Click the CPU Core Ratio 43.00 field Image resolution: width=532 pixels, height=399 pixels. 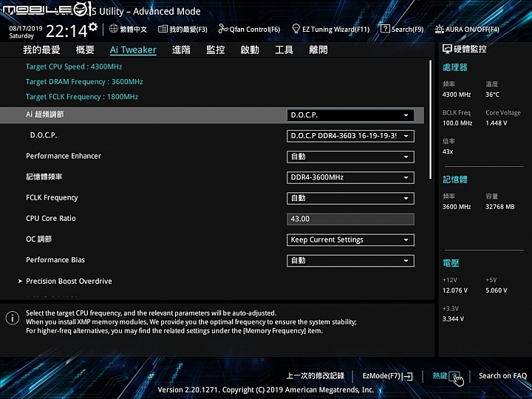[x=350, y=219]
